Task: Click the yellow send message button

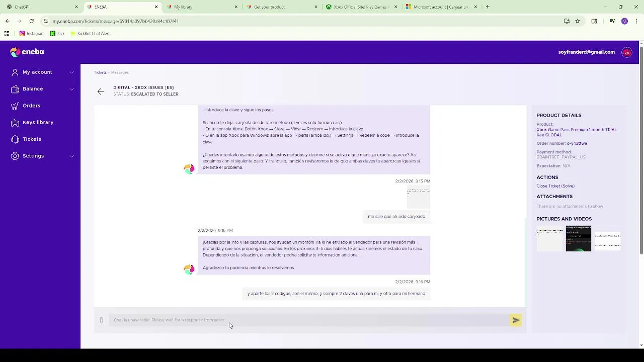Action: click(x=516, y=320)
